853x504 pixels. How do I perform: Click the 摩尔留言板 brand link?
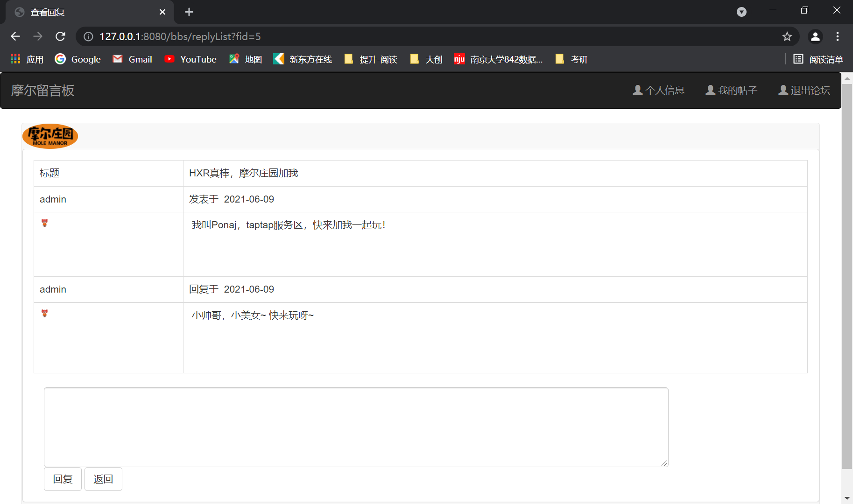(x=43, y=91)
